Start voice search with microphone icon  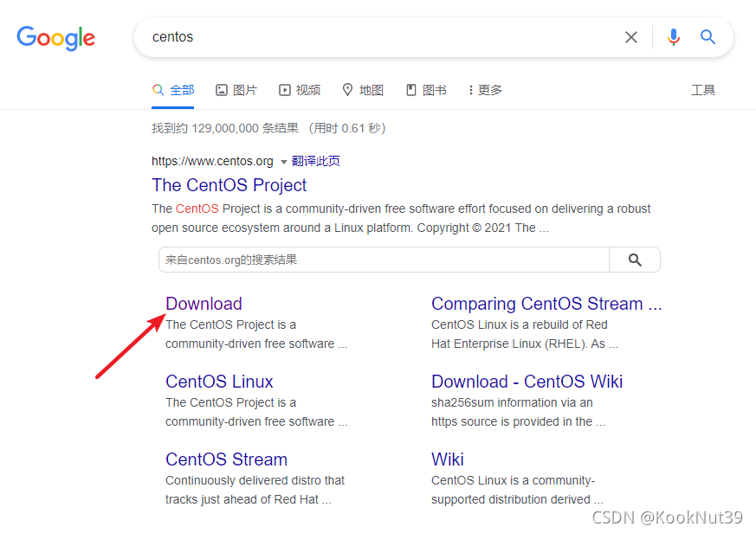pos(674,37)
